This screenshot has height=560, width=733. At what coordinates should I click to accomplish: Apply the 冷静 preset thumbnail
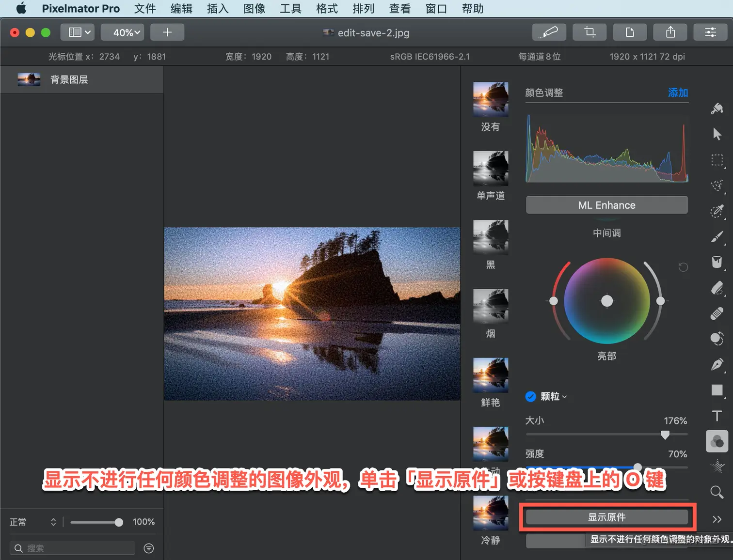(491, 513)
